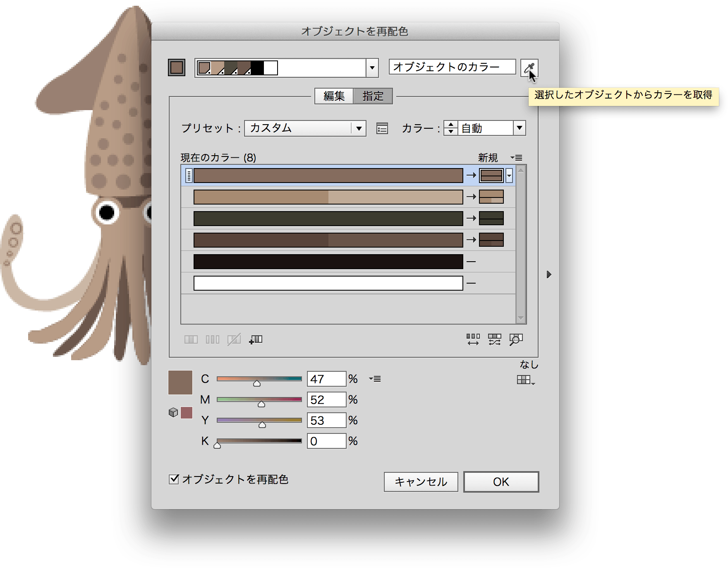Click arrow between tan row and new color

[471, 197]
